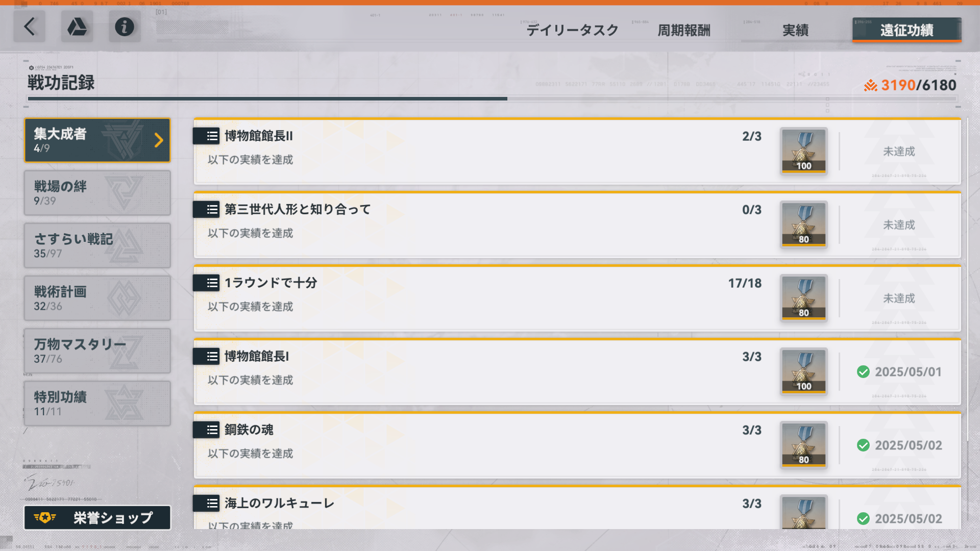Open detail list icon for 第三世代人形と知り合って
This screenshot has height=551, width=980.
tap(207, 209)
